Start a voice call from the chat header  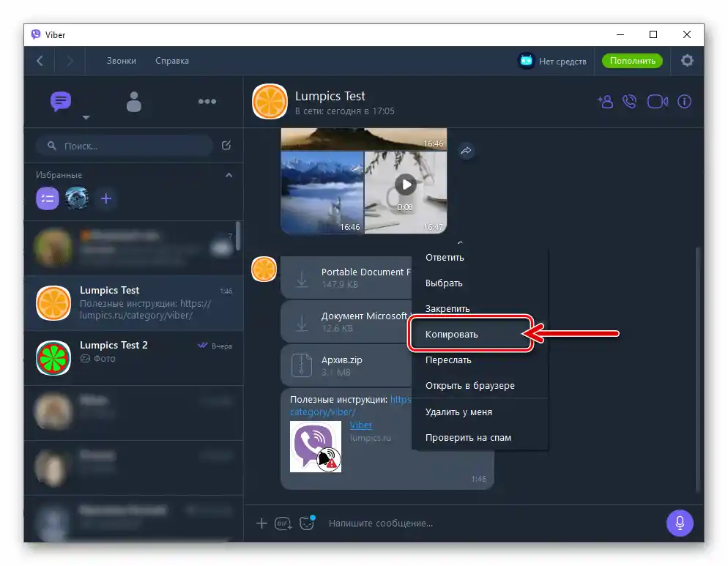[x=630, y=102]
